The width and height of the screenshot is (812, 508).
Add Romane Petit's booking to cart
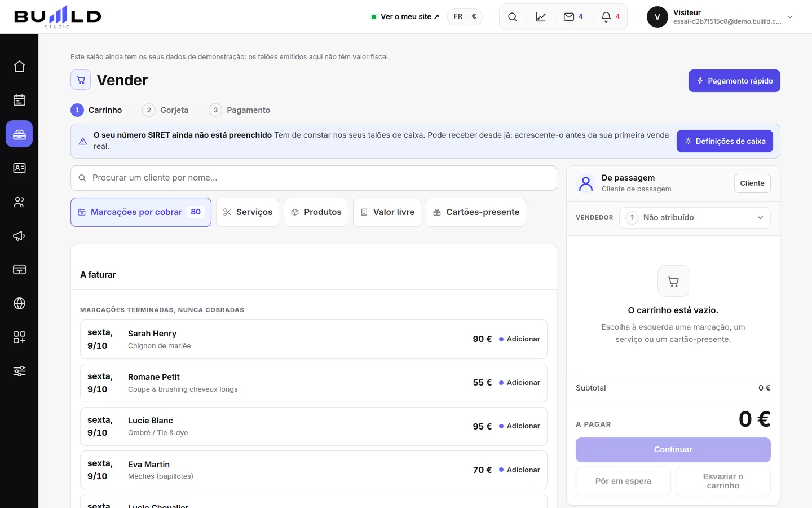click(519, 383)
